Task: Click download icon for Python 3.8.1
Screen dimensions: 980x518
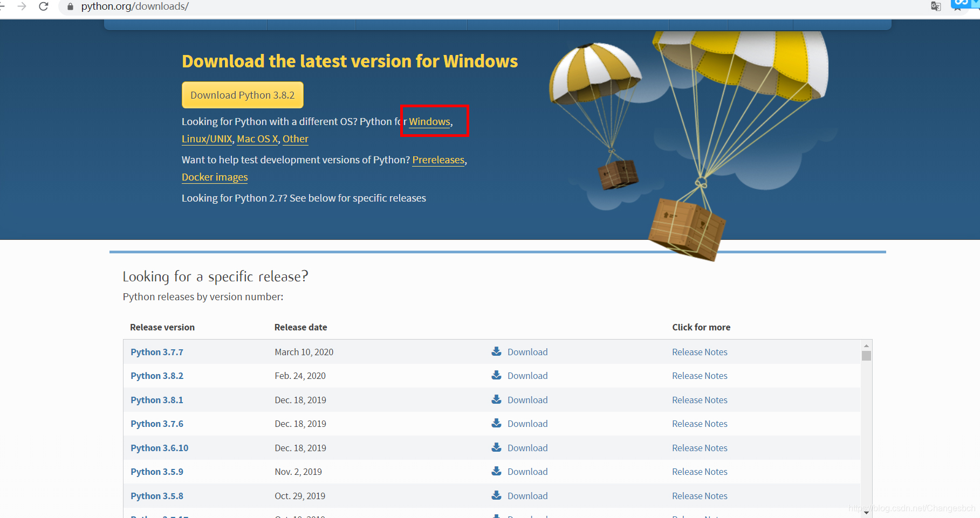Action: [x=496, y=399]
